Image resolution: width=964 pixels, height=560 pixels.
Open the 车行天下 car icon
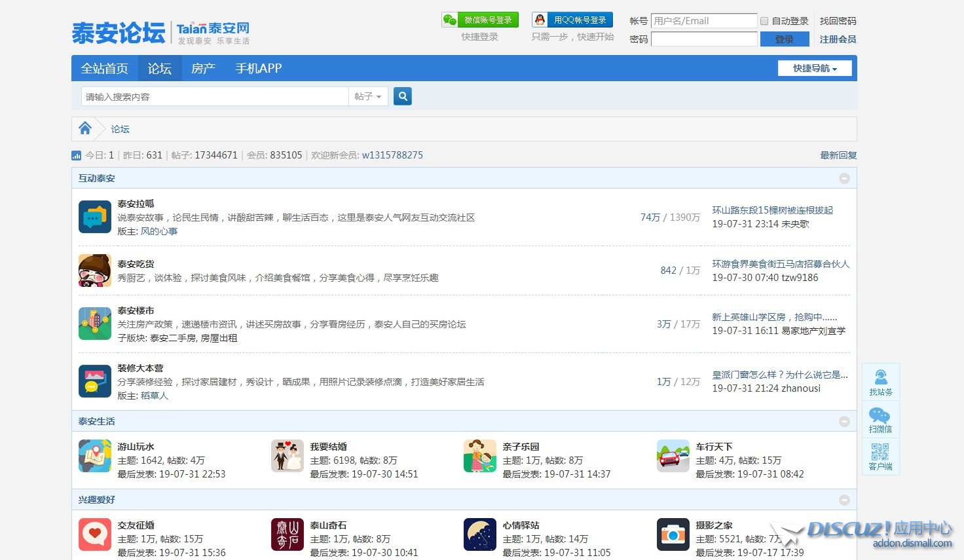(673, 456)
